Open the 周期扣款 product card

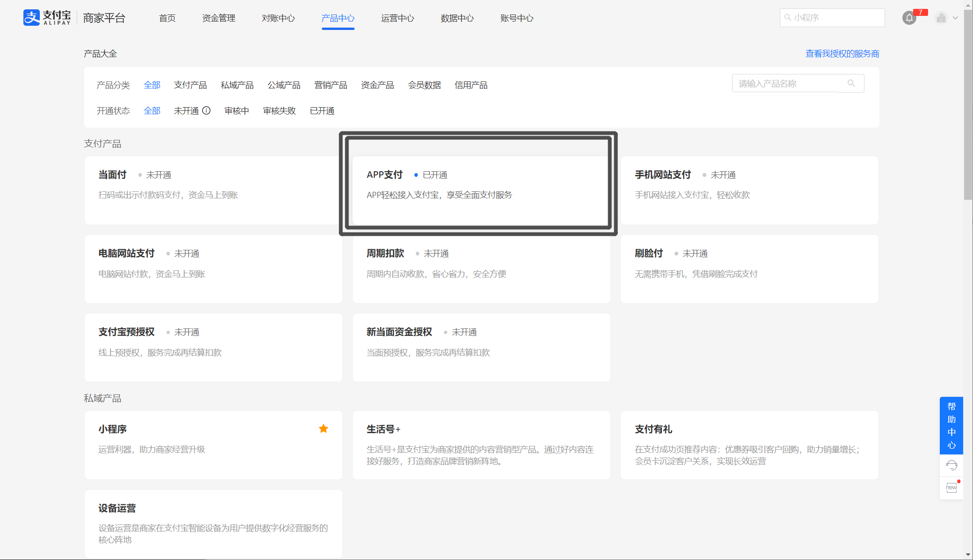point(481,269)
